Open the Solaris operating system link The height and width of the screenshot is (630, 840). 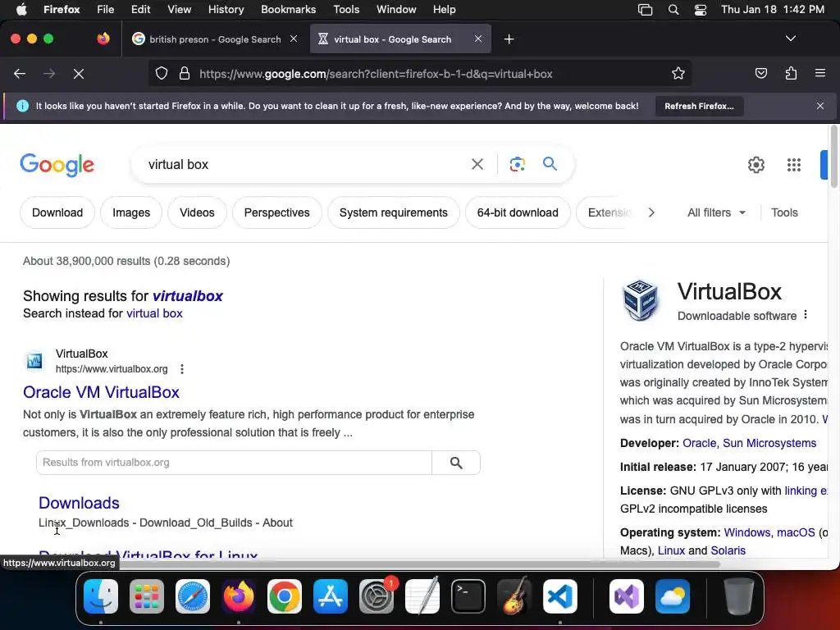pyautogui.click(x=728, y=550)
